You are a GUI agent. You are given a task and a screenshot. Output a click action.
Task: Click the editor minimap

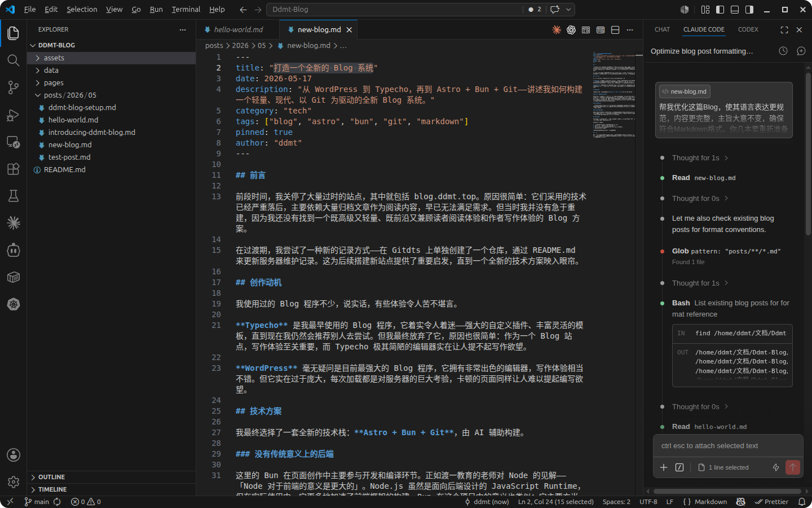[x=614, y=95]
